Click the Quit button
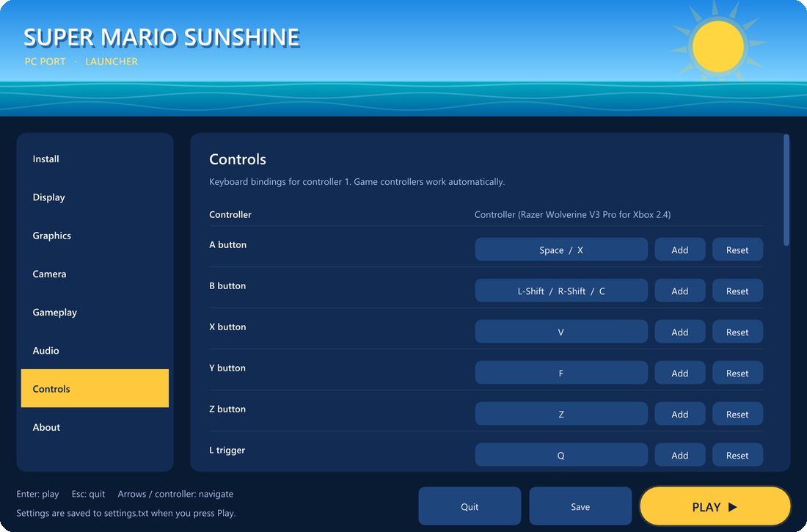This screenshot has width=807, height=532. [x=470, y=506]
